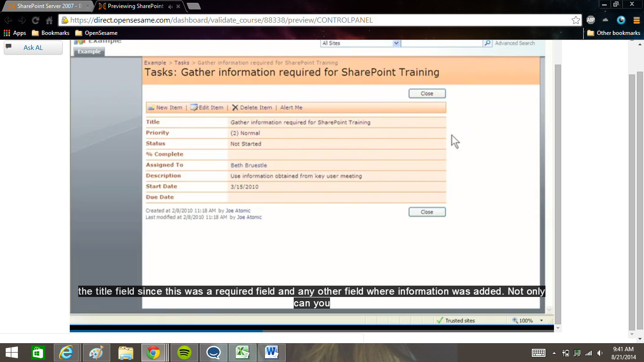644x362 pixels.
Task: Click the Description value text
Action: pyautogui.click(x=296, y=176)
